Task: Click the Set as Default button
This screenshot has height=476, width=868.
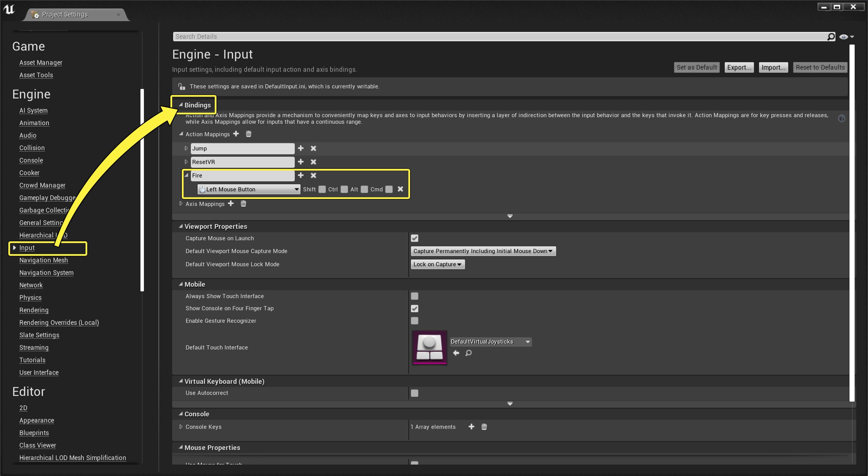Action: (x=697, y=67)
